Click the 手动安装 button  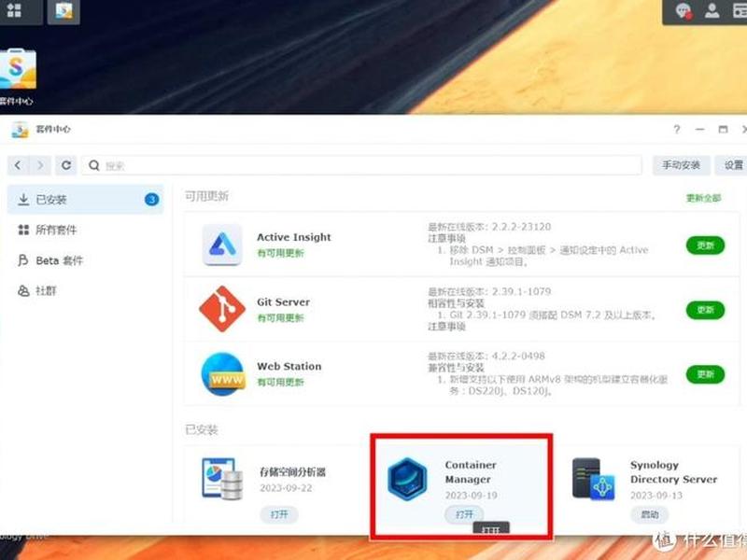pos(682,165)
